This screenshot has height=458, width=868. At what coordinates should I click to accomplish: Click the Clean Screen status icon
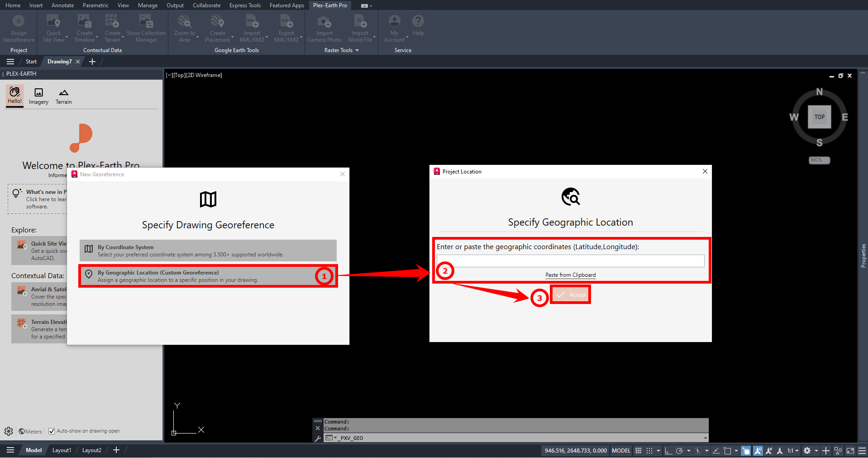point(850,451)
